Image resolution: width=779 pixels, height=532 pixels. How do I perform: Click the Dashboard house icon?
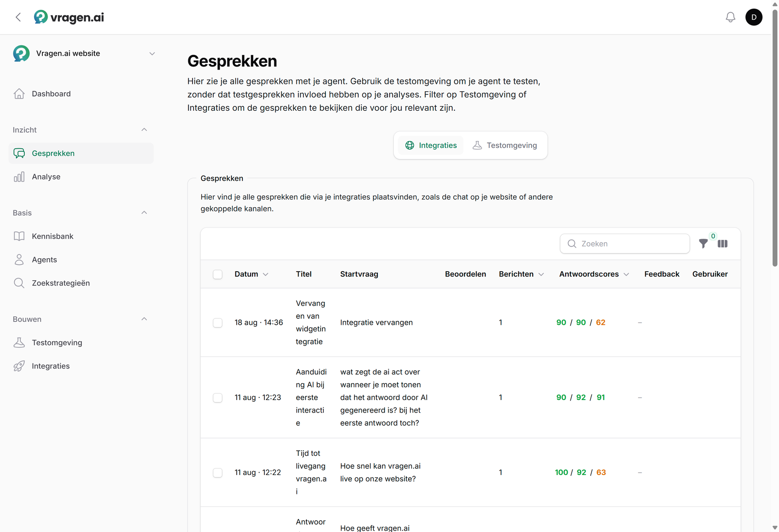(x=19, y=94)
